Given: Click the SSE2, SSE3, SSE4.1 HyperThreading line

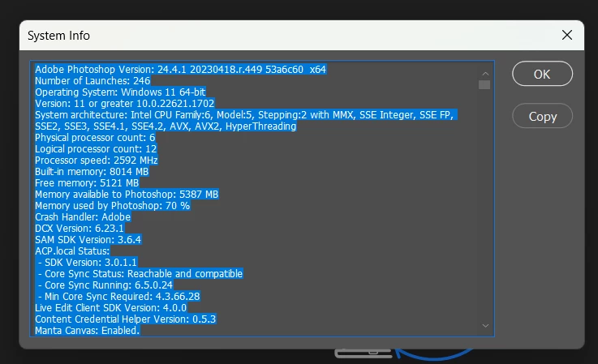Looking at the screenshot, I should (166, 126).
